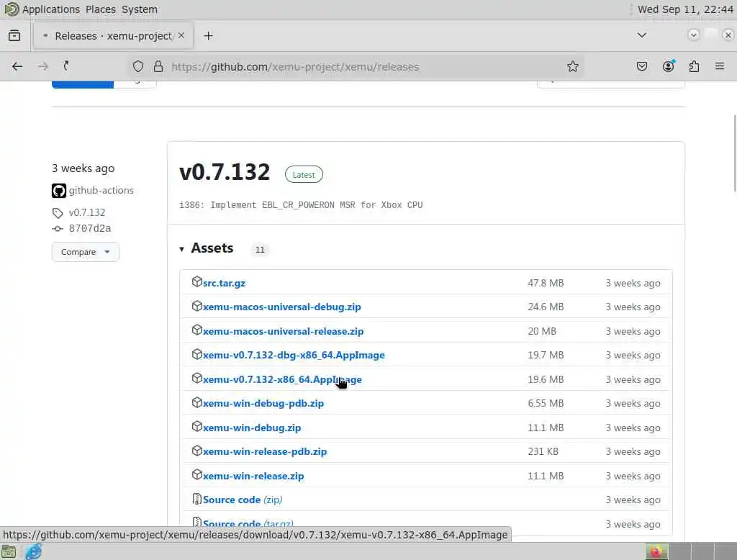The image size is (737, 560).
Task: Open the Places menu
Action: click(101, 9)
